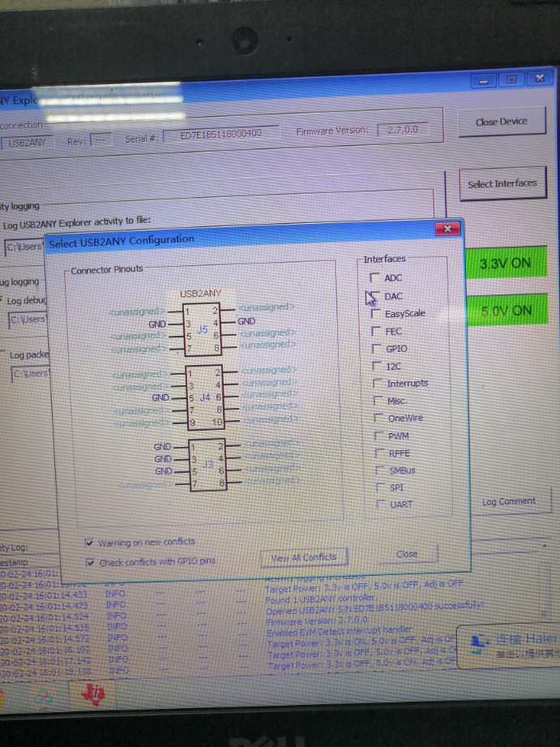
Task: Select log line 'Firmware Version: 2.7.0.0'
Action: point(317,620)
